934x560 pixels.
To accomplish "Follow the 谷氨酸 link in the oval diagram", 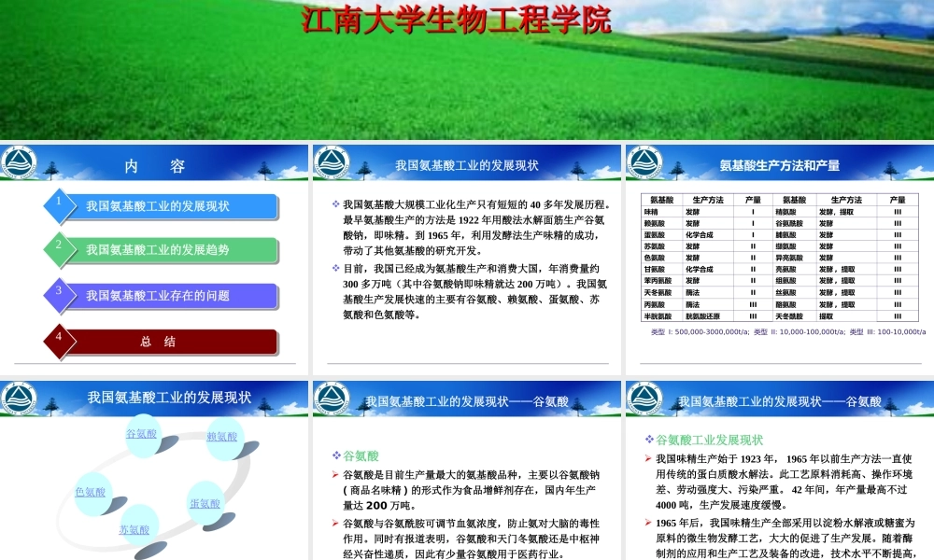I will pos(141,434).
